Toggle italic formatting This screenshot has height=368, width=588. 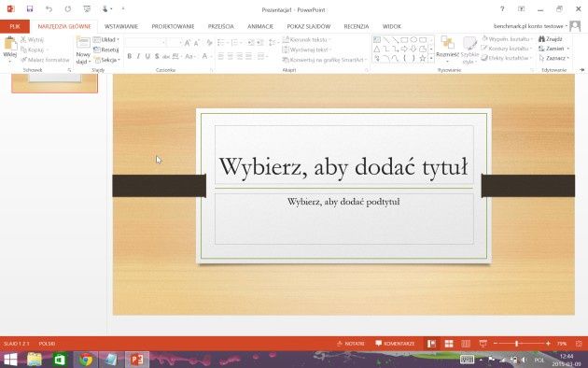pos(138,56)
